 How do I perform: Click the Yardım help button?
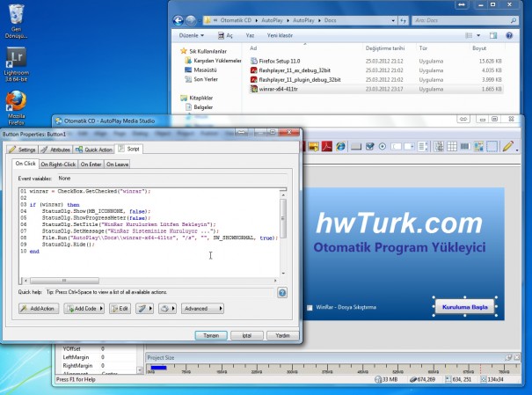pyautogui.click(x=282, y=335)
